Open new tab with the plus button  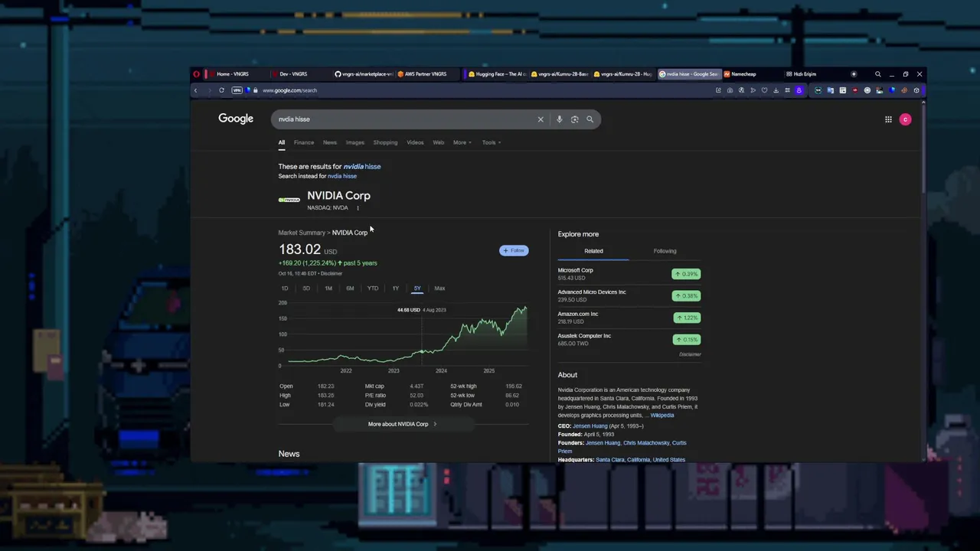tap(854, 74)
